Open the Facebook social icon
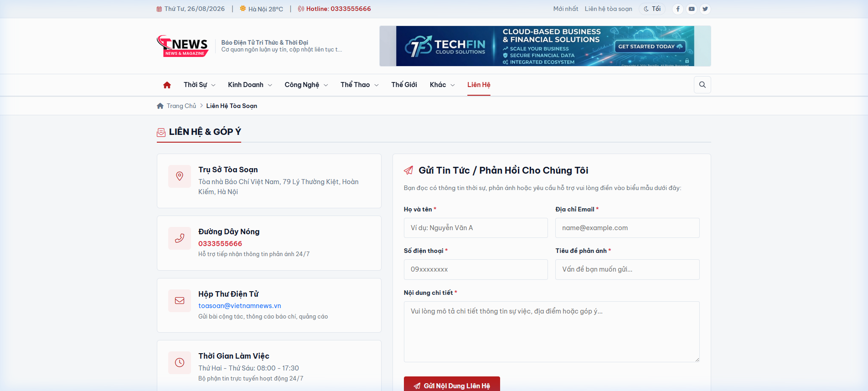This screenshot has height=391, width=868. click(x=678, y=9)
